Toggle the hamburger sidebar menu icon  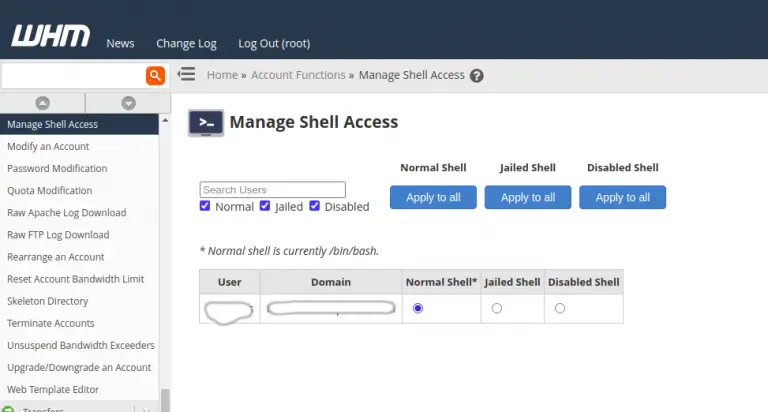point(186,75)
